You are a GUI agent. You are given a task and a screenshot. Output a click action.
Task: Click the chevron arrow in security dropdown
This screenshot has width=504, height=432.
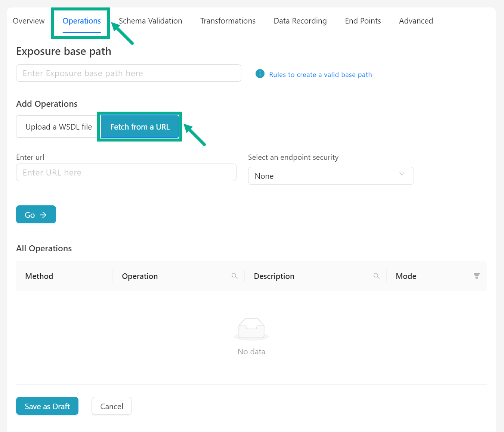[x=402, y=174]
